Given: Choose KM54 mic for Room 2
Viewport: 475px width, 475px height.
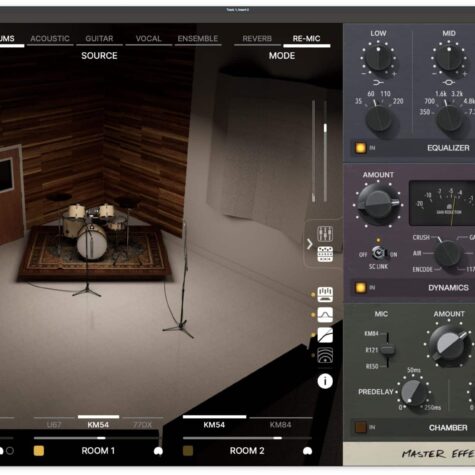Looking at the screenshot, I should click(214, 425).
